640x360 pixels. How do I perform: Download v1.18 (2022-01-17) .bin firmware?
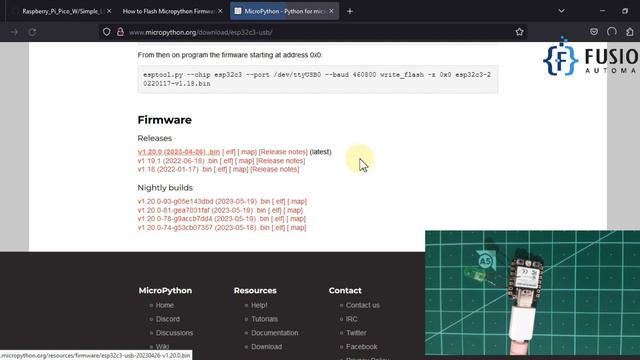(x=175, y=169)
